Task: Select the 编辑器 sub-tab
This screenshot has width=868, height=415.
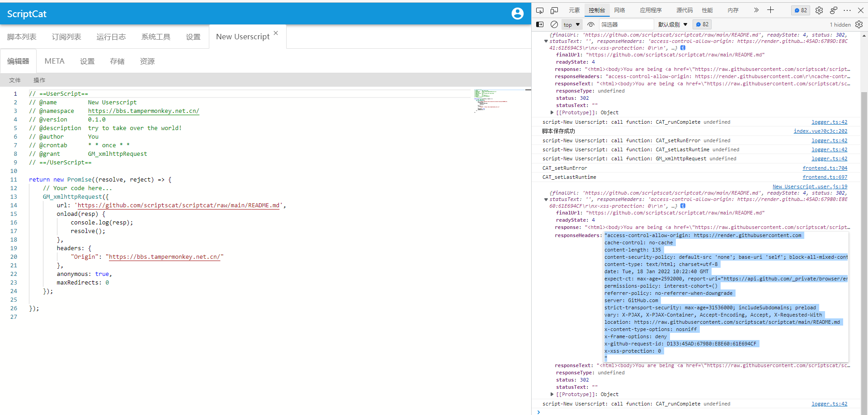Action: pyautogui.click(x=18, y=61)
